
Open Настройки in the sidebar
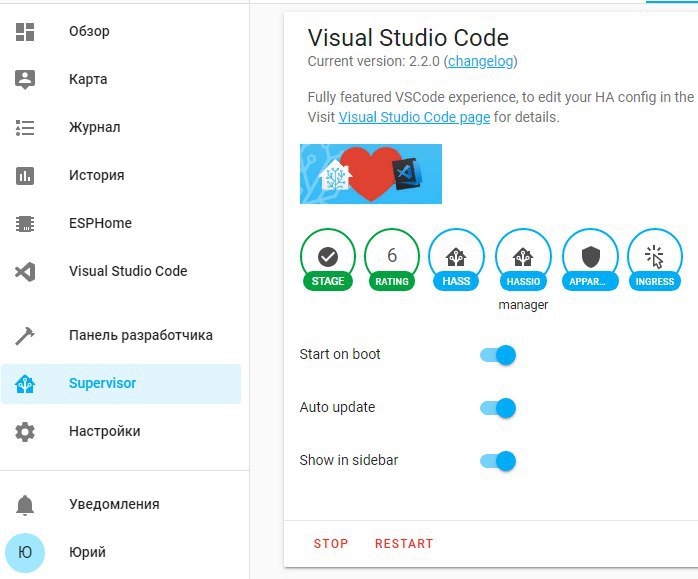[x=121, y=432]
